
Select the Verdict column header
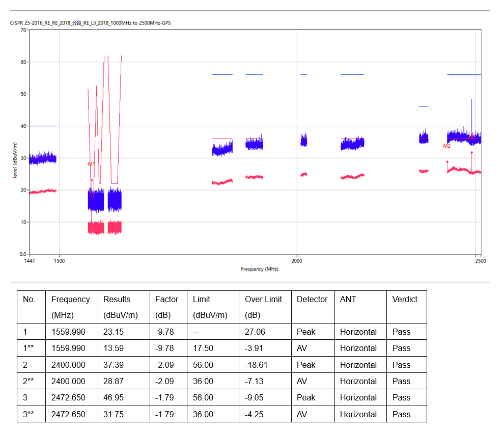click(x=405, y=300)
